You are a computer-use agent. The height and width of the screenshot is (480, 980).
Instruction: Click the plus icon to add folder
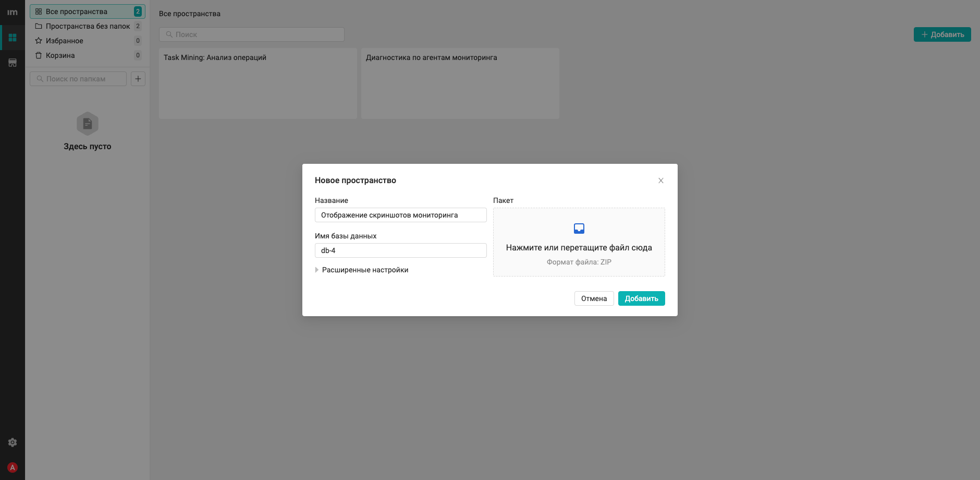coord(138,79)
